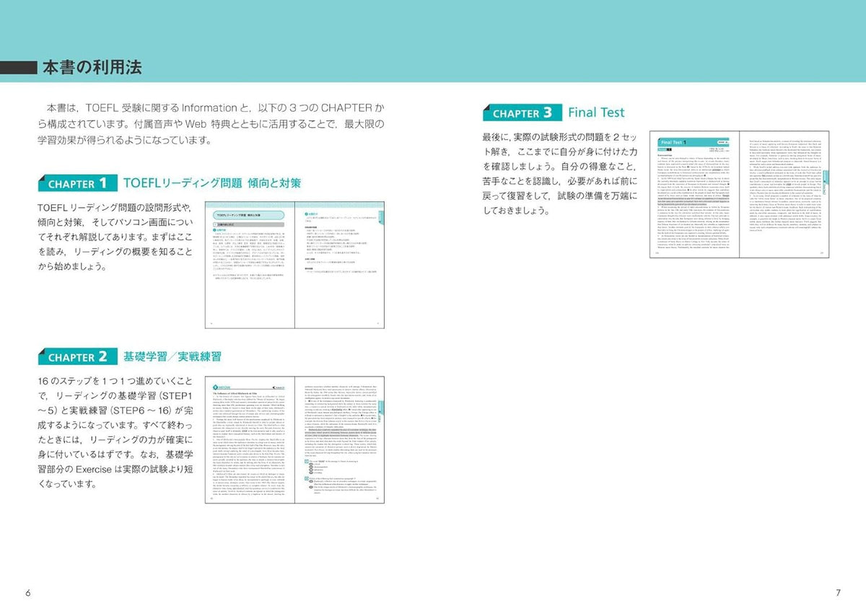This screenshot has width=866, height=616.
Task: Click the Final Test chapter title
Action: [596, 113]
